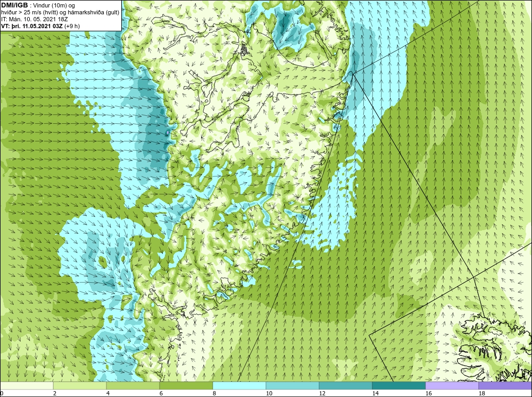Click the 8–10 m/s light cyan swatch

(x=239, y=385)
